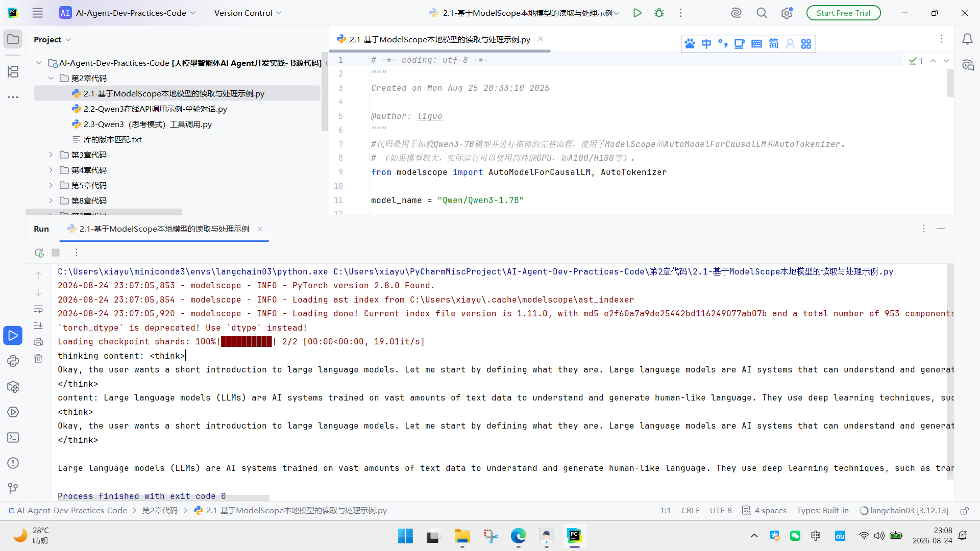The width and height of the screenshot is (980, 551).
Task: Open the Terminal tool window
Action: coord(13,438)
